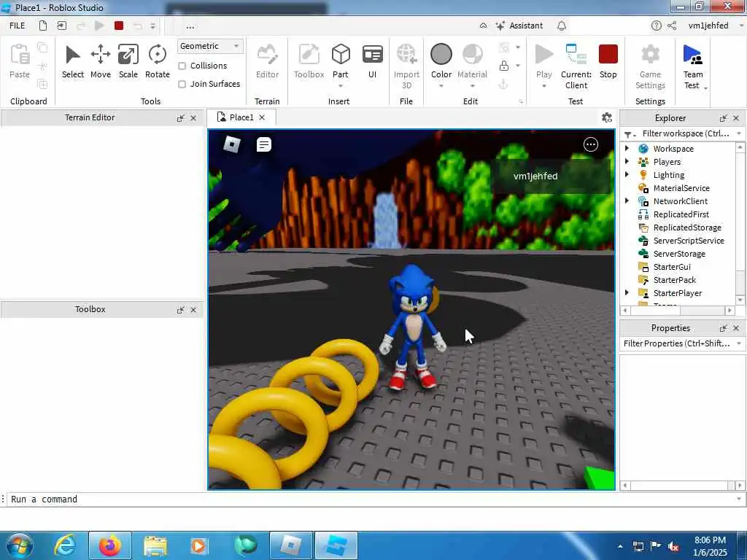Click the share icon near username
The width and height of the screenshot is (747, 560).
672,26
